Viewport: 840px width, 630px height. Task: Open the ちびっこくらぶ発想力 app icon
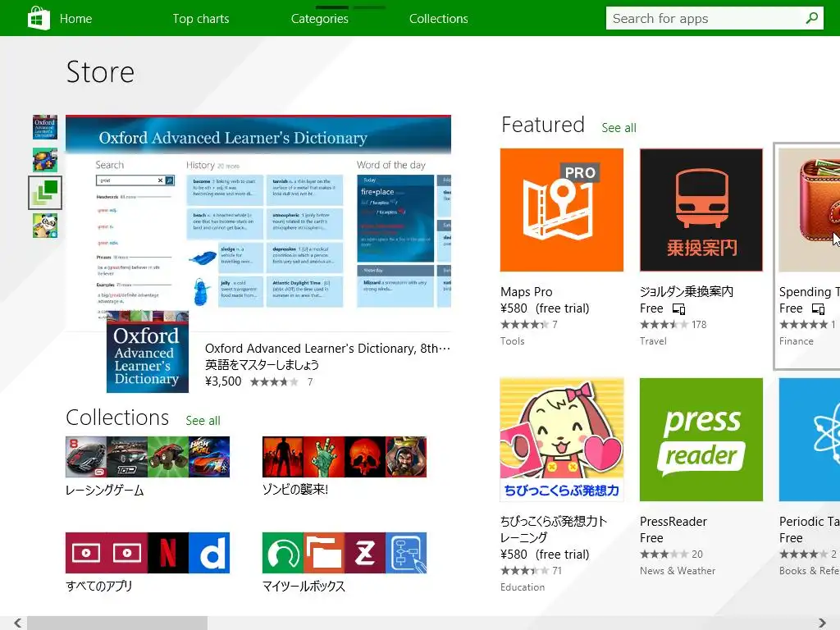[561, 440]
